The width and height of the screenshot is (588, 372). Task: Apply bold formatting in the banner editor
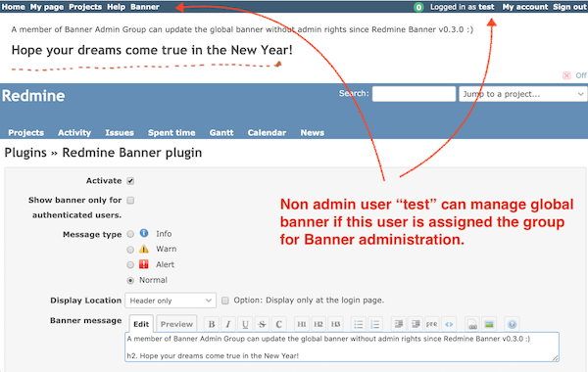coord(212,324)
